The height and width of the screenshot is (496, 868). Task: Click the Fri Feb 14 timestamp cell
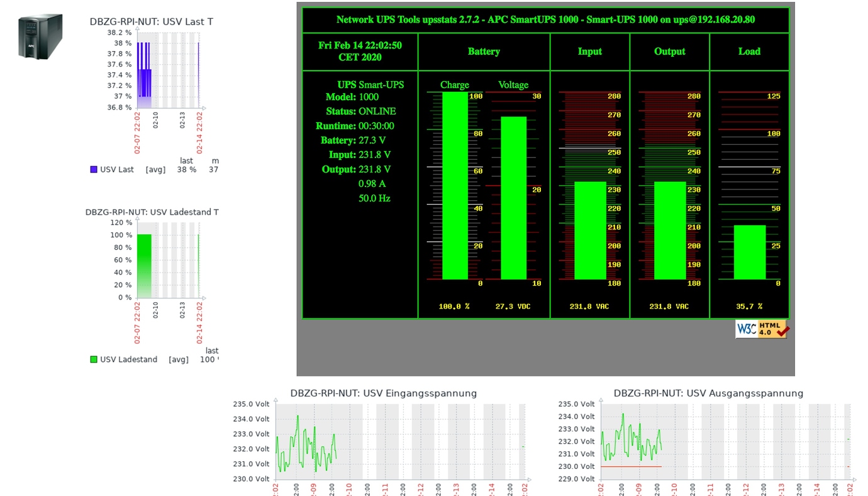tap(360, 51)
